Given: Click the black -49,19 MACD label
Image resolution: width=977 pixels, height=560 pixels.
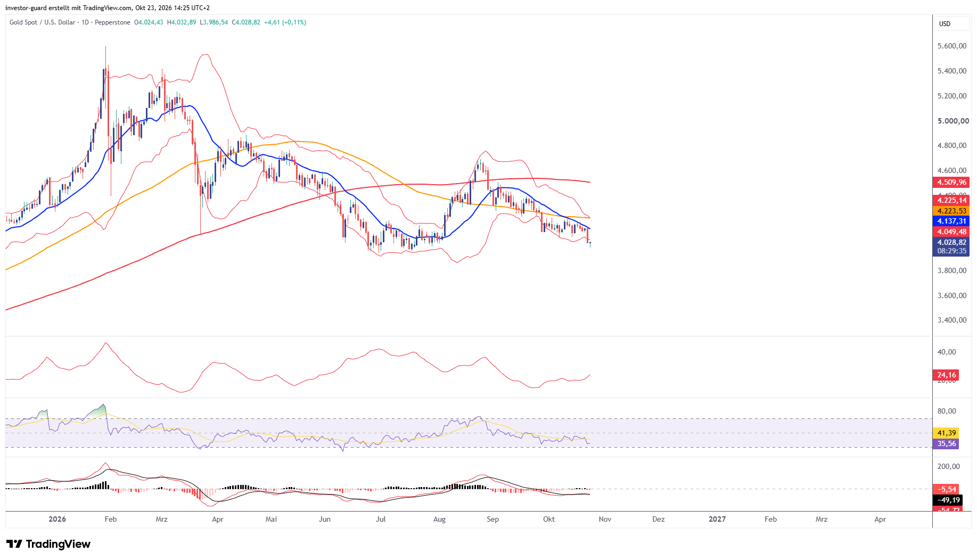Looking at the screenshot, I should coord(948,500).
